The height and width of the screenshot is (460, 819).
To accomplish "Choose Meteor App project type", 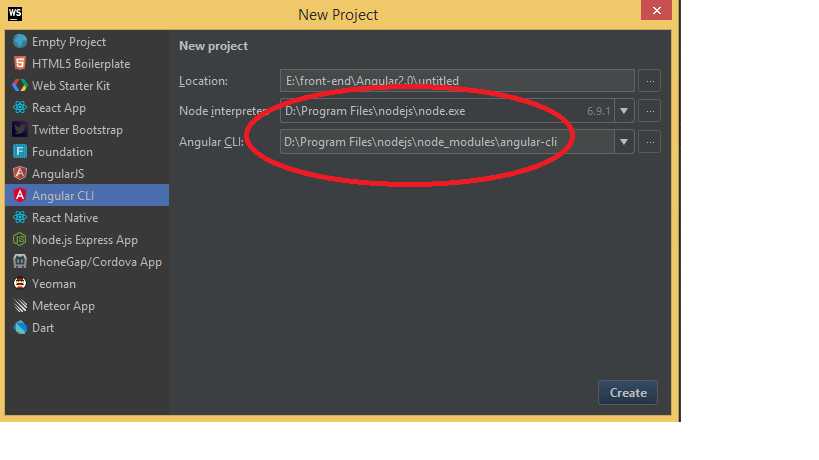I will tap(87, 305).
